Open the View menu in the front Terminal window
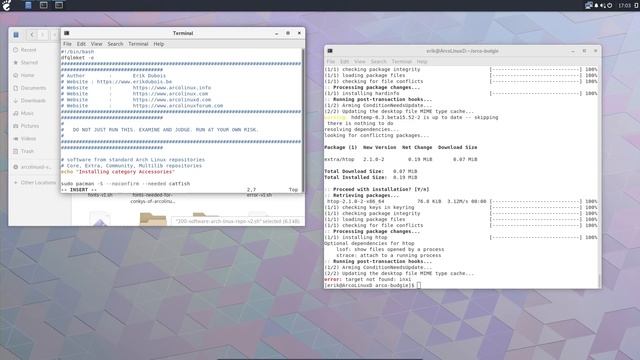 click(x=96, y=44)
